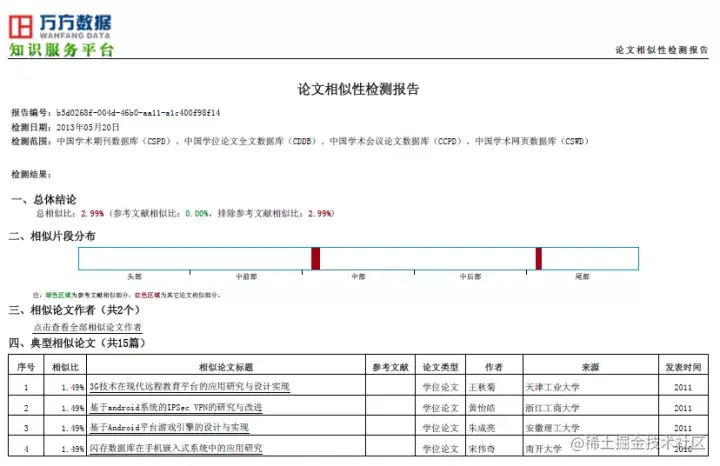Image resolution: width=720 pixels, height=466 pixels.
Task: Click the 作者 column header
Action: click(494, 367)
